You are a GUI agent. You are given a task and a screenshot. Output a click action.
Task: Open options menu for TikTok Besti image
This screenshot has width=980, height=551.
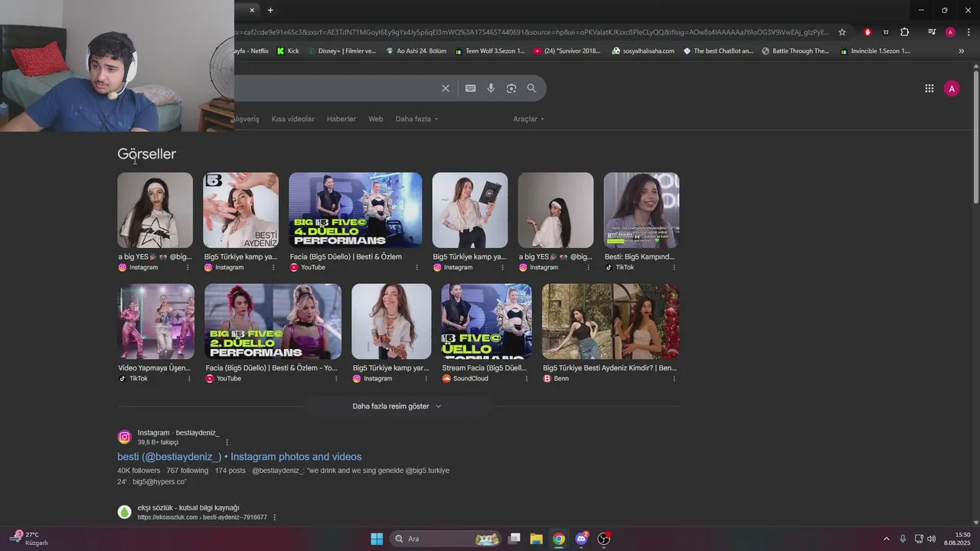tap(675, 268)
